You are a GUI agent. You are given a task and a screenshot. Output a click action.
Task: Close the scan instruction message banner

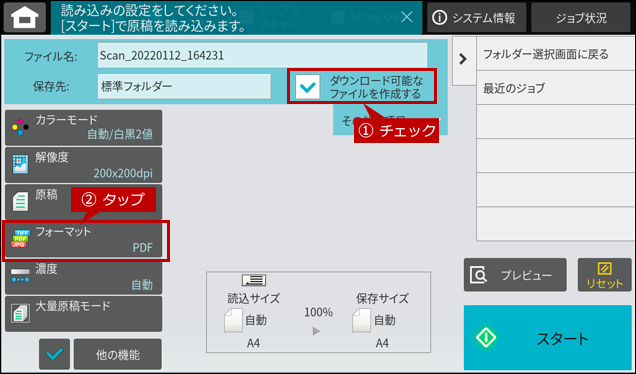(406, 17)
